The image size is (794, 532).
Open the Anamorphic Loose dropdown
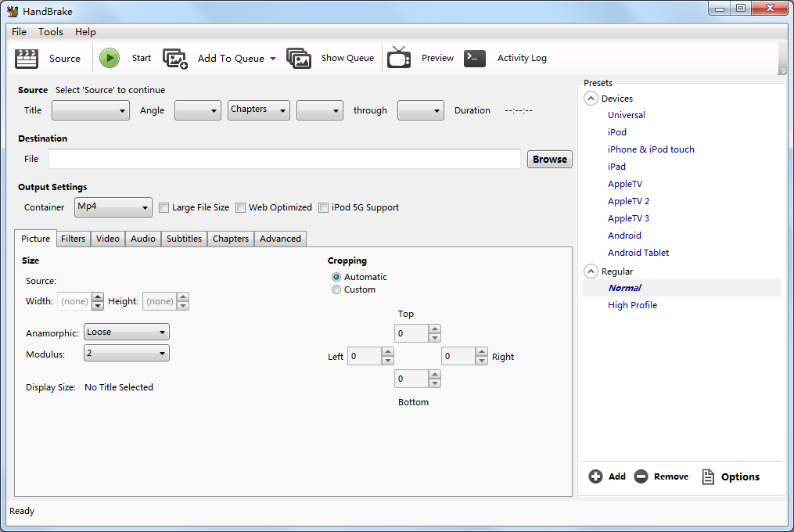tap(127, 332)
